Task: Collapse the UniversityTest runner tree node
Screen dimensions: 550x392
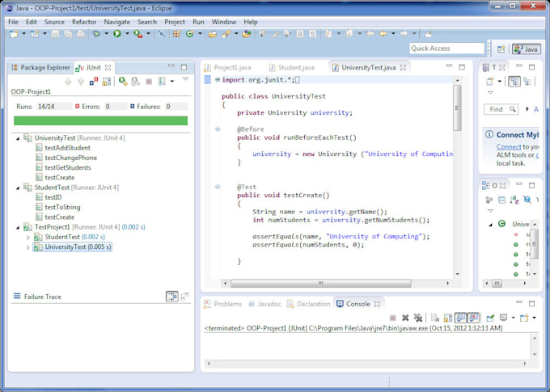Action: click(x=19, y=138)
